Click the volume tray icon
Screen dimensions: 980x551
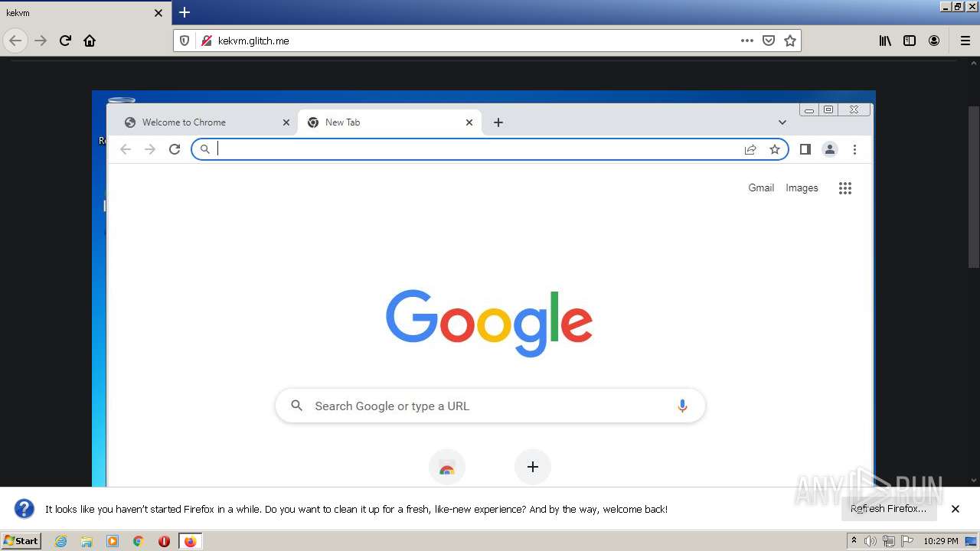pos(871,541)
